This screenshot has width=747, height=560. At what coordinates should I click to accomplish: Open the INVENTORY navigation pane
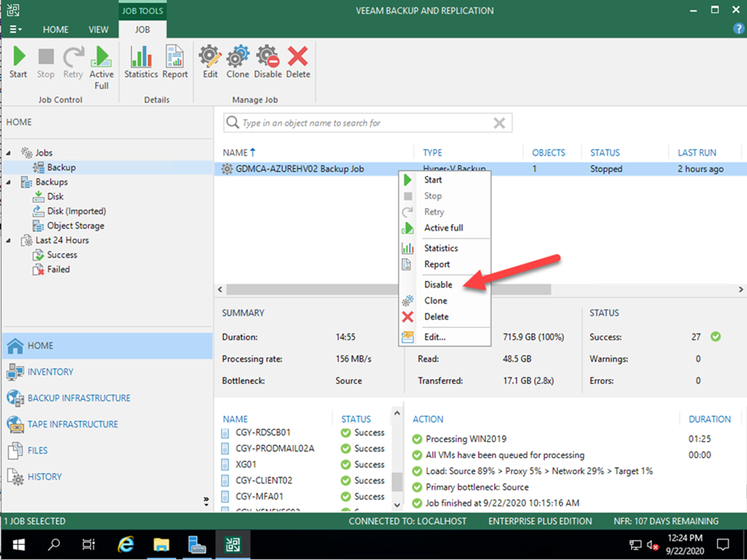coord(107,372)
